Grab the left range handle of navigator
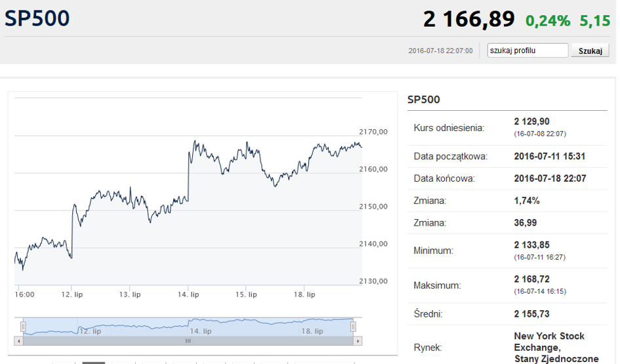This screenshot has width=620, height=364. (x=24, y=327)
